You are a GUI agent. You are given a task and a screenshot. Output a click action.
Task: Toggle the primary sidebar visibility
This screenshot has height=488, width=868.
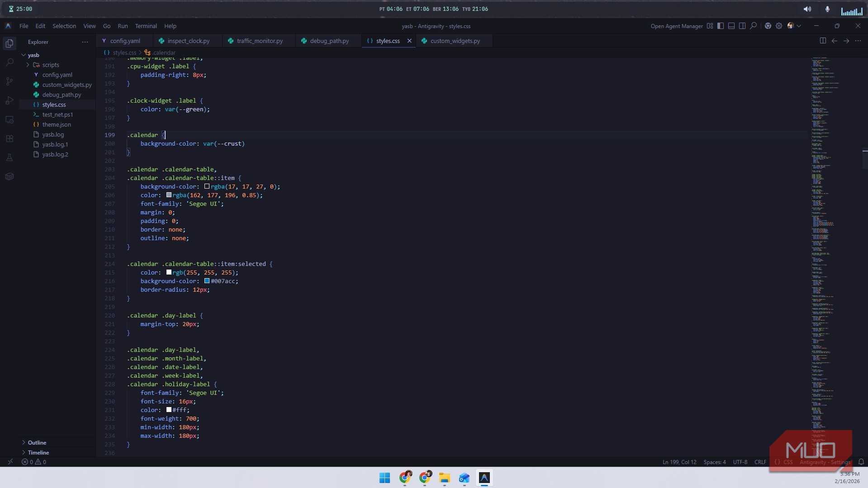click(720, 26)
